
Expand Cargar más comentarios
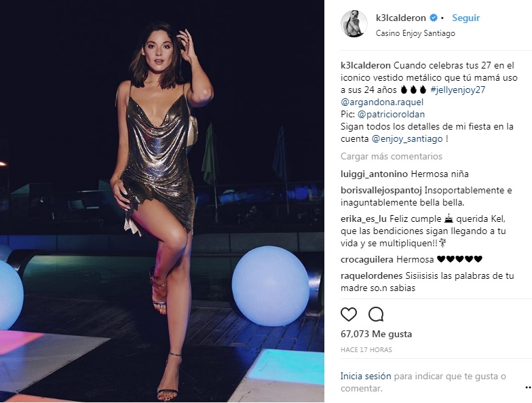coord(392,156)
